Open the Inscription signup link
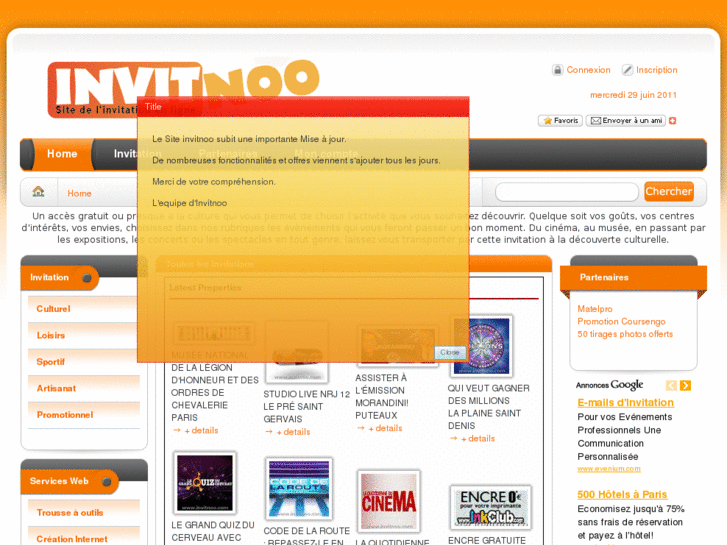The image size is (727, 545). pyautogui.click(x=657, y=70)
